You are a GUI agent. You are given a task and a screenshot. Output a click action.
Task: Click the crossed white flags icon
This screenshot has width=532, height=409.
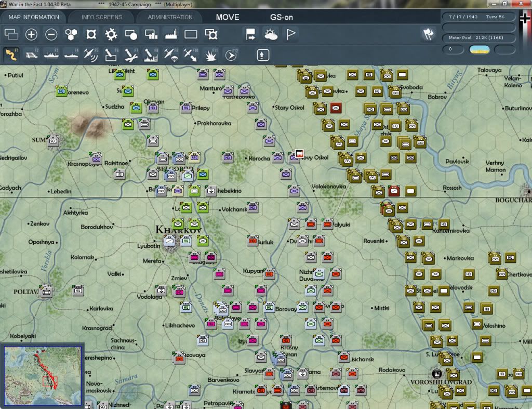pos(428,34)
